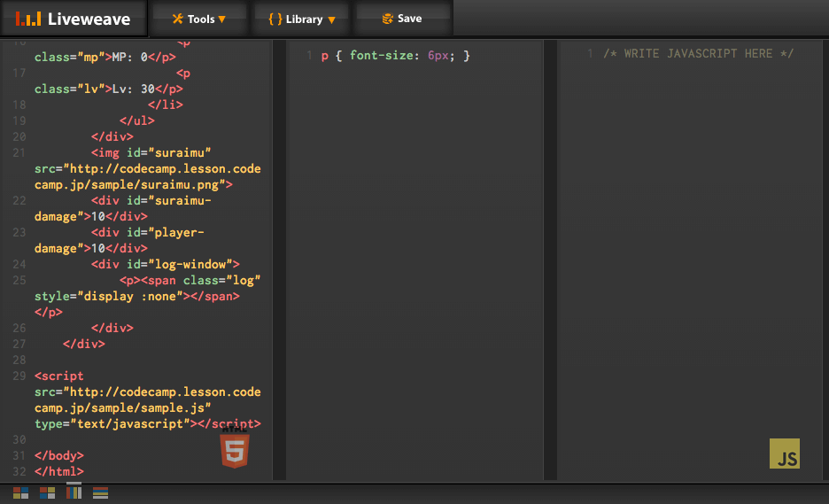Screen dimensions: 829x504
Task: Click the HTML5 badge icon
Action: coord(234,448)
